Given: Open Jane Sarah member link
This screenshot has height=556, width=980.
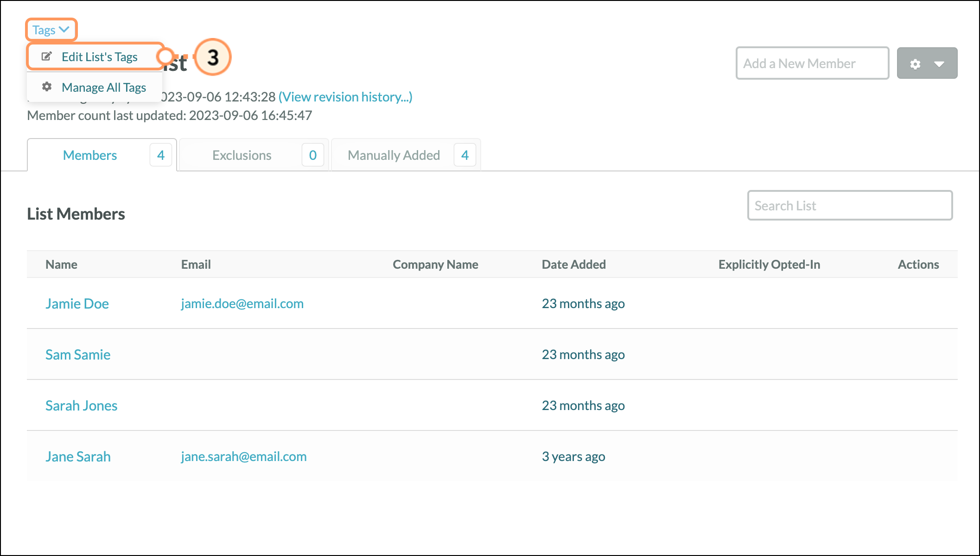Looking at the screenshot, I should tap(78, 456).
